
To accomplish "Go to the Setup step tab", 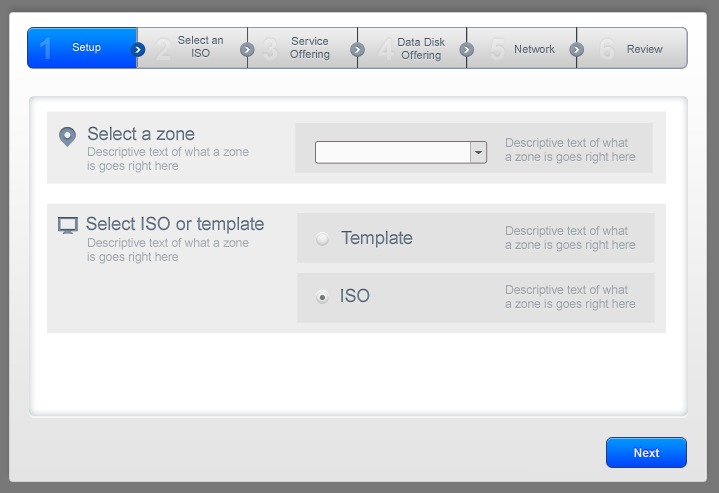I will tap(82, 48).
